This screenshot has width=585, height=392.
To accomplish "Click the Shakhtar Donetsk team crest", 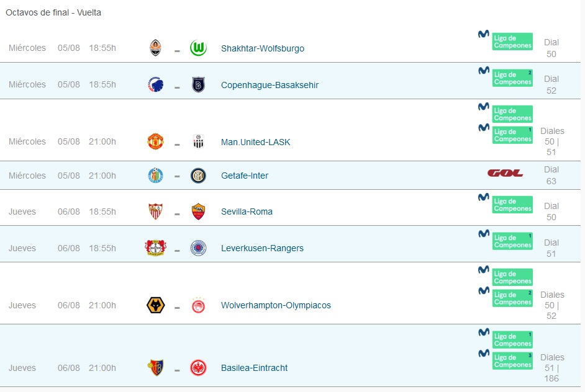I will pyautogui.click(x=156, y=48).
